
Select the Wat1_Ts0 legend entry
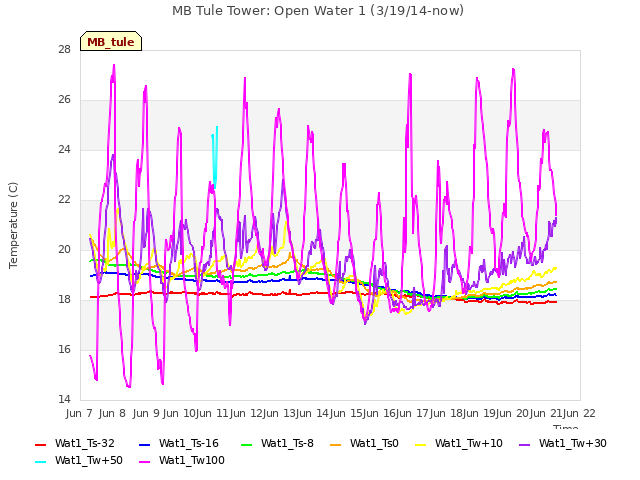coord(364,444)
